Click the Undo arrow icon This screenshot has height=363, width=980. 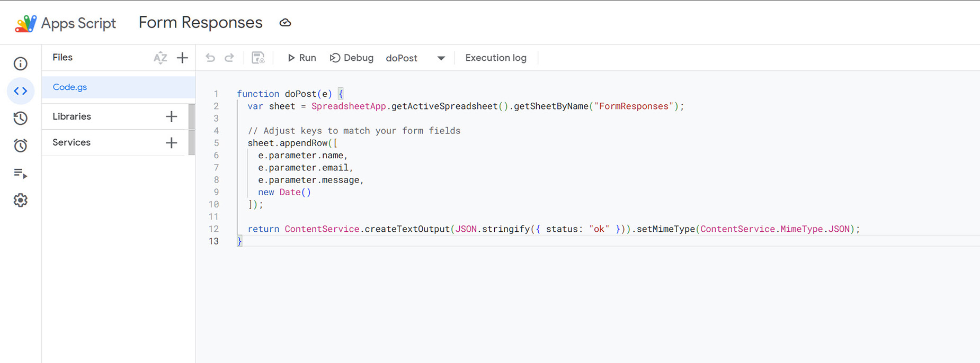pos(210,58)
